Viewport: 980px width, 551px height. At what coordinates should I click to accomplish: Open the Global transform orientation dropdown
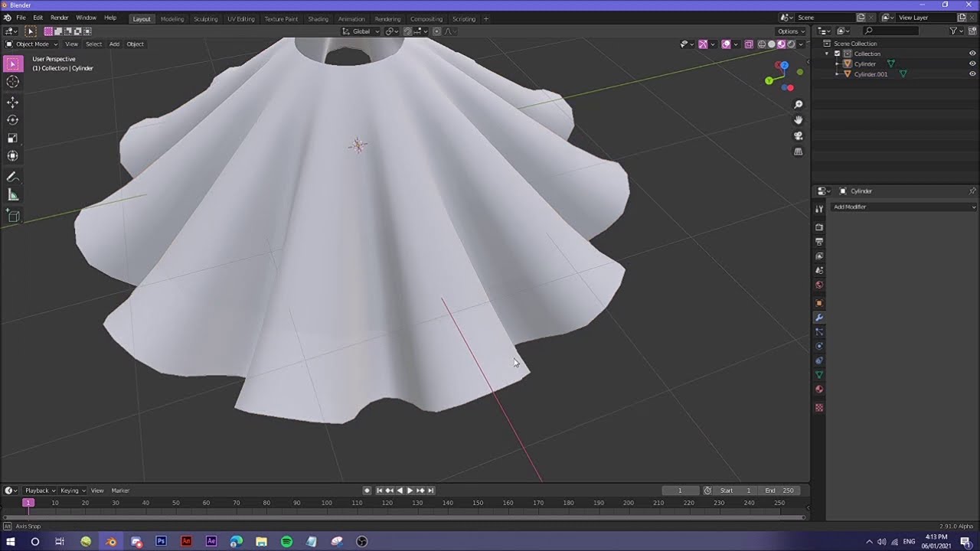click(x=361, y=31)
